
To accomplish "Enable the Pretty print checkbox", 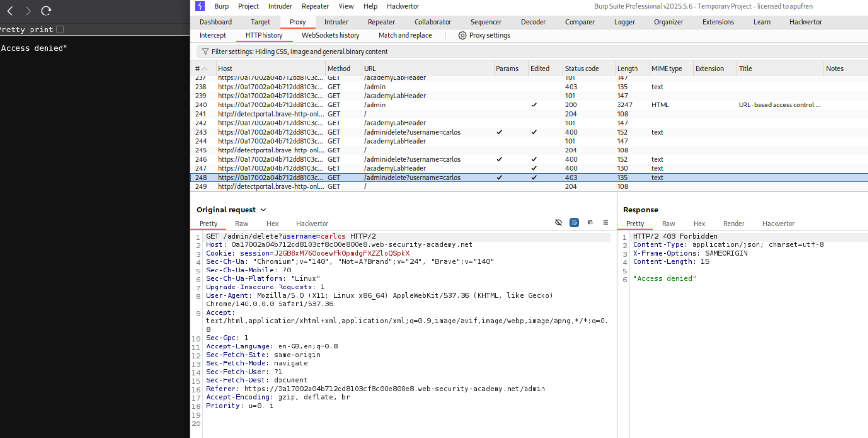I will (60, 30).
